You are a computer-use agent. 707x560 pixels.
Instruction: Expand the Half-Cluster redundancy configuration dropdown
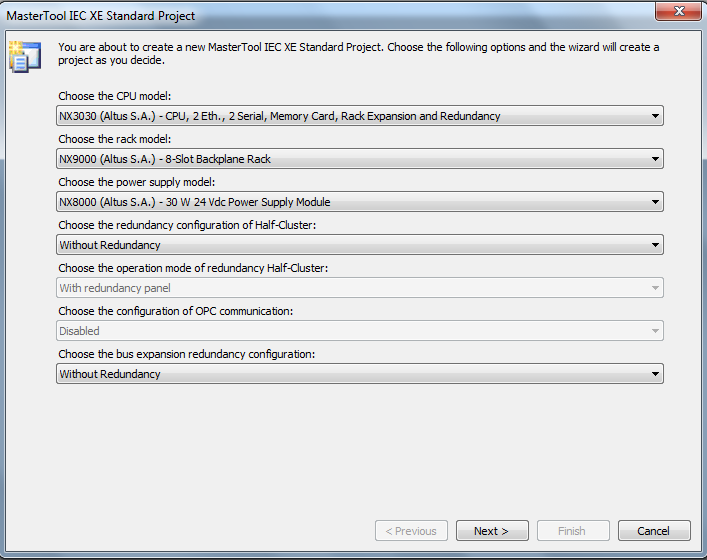tap(360, 245)
